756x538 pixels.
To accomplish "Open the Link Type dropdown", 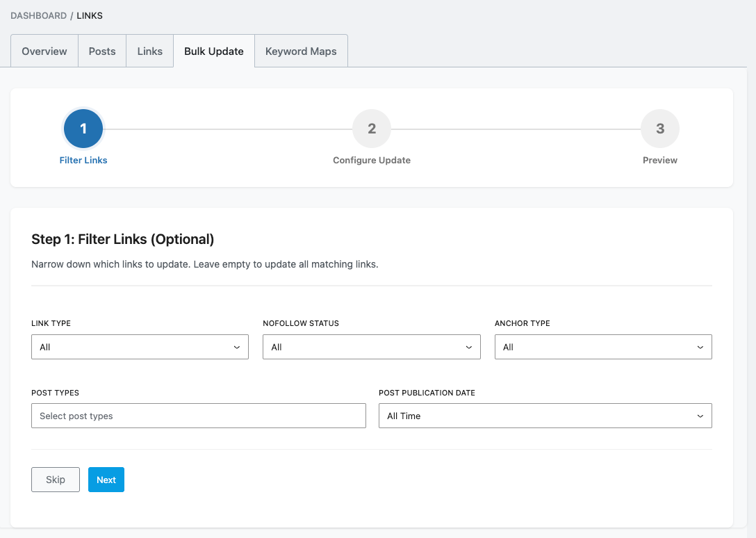I will [x=140, y=346].
